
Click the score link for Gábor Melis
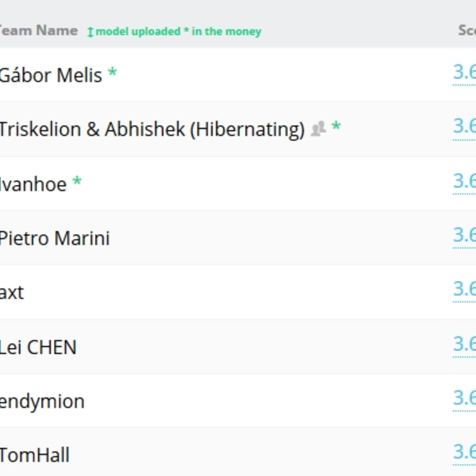click(464, 73)
